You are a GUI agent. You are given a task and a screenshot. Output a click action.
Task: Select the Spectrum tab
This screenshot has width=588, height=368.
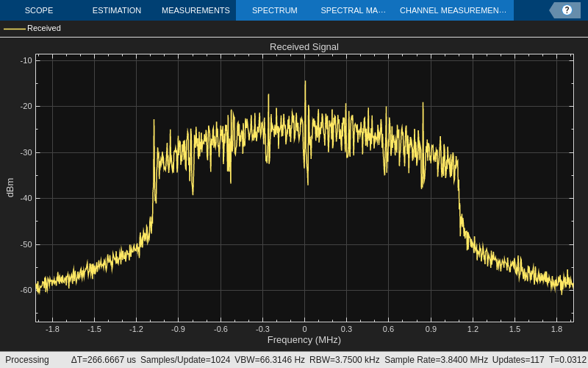(274, 10)
